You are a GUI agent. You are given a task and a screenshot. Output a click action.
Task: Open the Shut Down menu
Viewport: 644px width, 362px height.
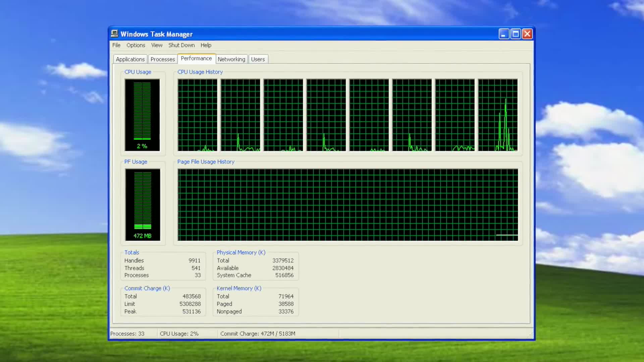coord(181,45)
